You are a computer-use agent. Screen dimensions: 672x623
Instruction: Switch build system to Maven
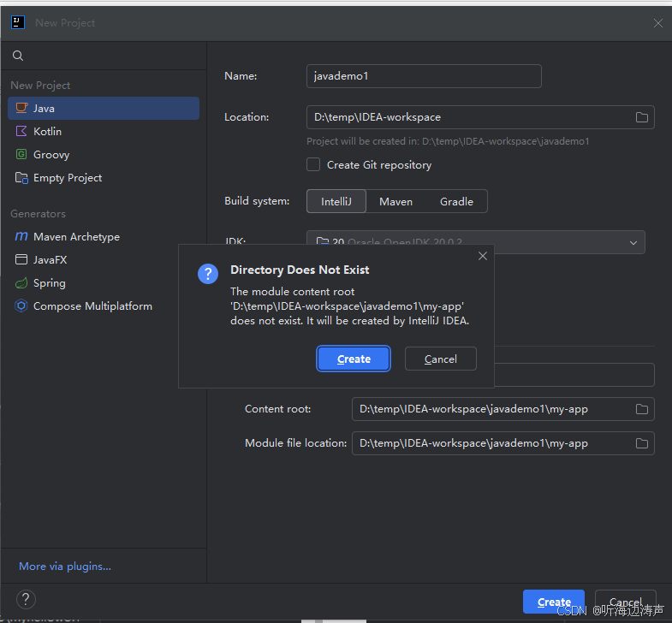tap(396, 201)
